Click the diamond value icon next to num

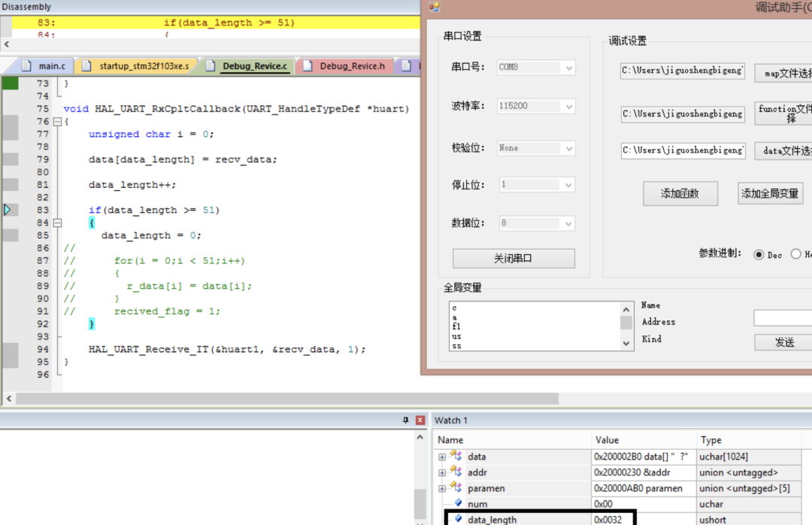(459, 504)
